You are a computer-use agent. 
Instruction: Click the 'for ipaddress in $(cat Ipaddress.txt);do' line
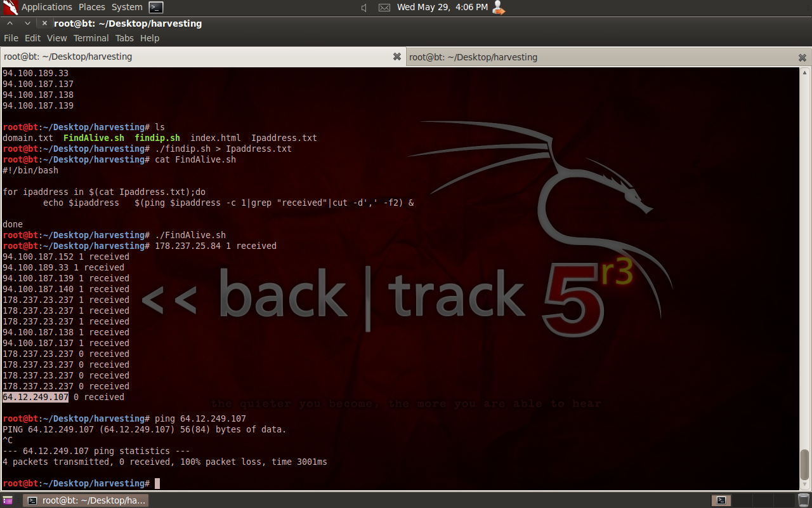click(104, 192)
